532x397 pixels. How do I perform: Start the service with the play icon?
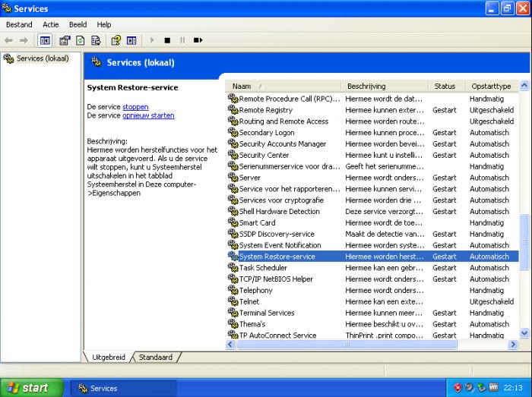[x=152, y=40]
